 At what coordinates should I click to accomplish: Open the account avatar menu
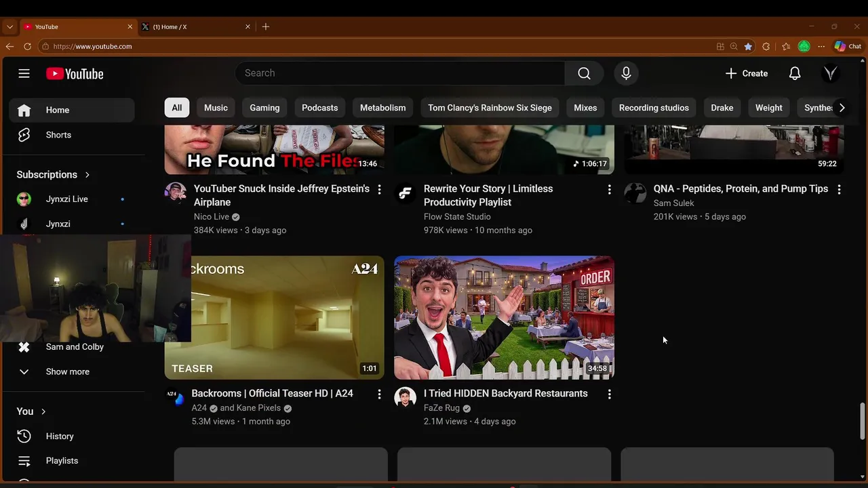pos(830,73)
